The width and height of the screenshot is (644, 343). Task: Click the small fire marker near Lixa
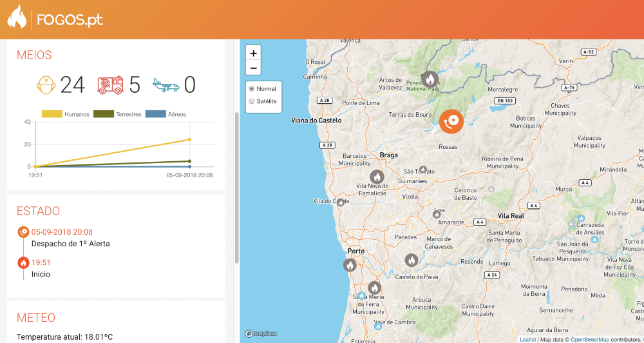(x=437, y=213)
